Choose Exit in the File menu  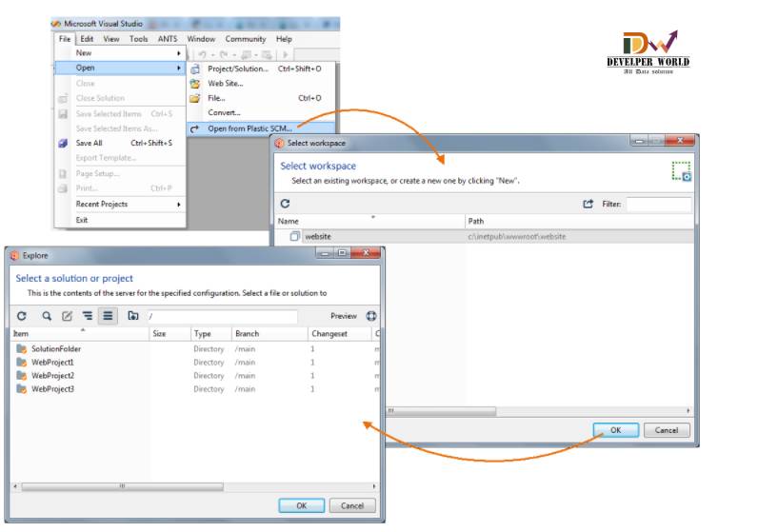pyautogui.click(x=120, y=220)
